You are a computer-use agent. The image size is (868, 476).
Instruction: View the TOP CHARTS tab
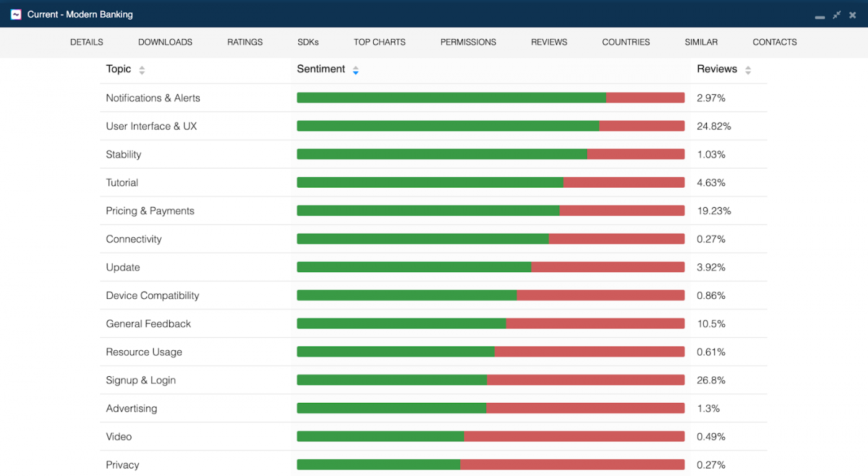379,42
